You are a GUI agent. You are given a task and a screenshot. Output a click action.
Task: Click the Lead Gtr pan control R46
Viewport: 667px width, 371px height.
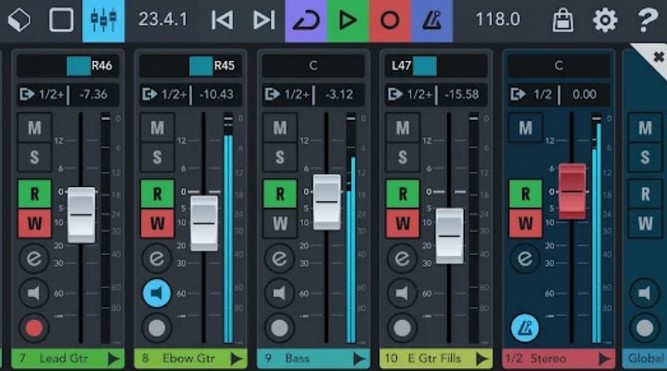coord(68,66)
